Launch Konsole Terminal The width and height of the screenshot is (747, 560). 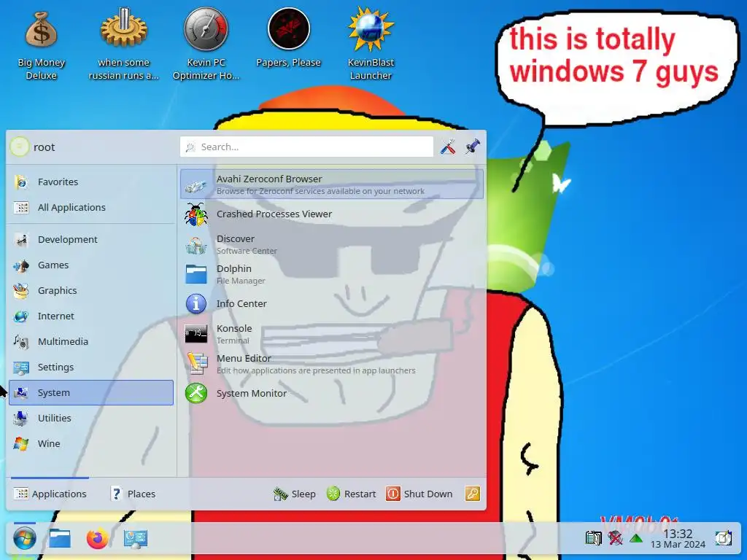(x=332, y=334)
